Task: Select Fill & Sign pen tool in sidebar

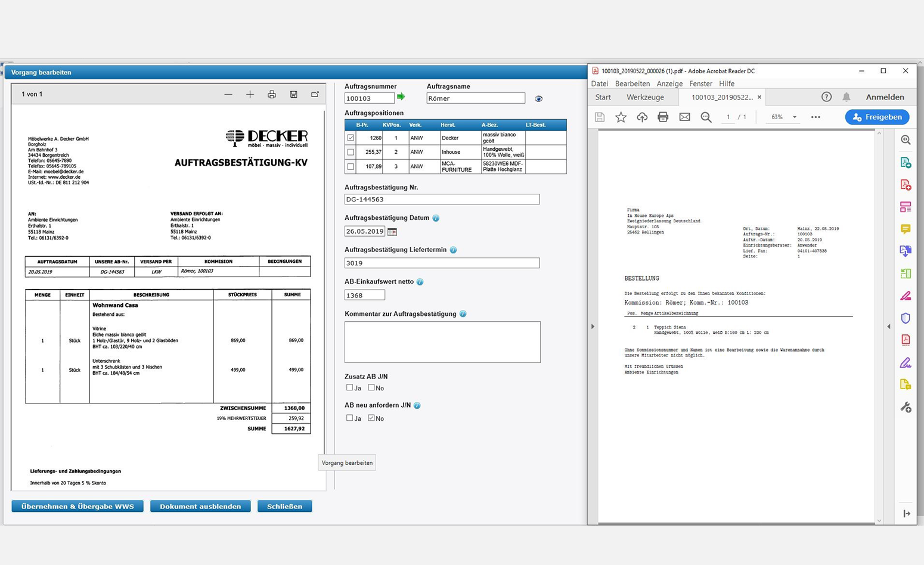Action: [x=906, y=362]
